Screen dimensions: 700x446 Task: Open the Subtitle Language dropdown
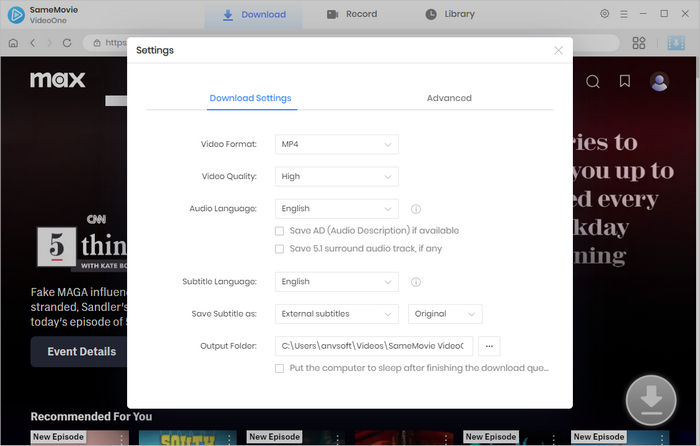coord(337,282)
